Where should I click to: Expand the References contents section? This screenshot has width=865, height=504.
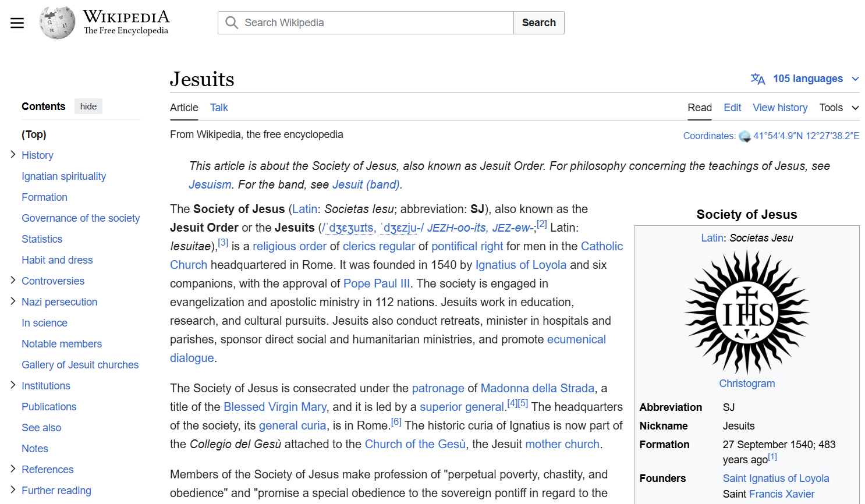coord(13,468)
